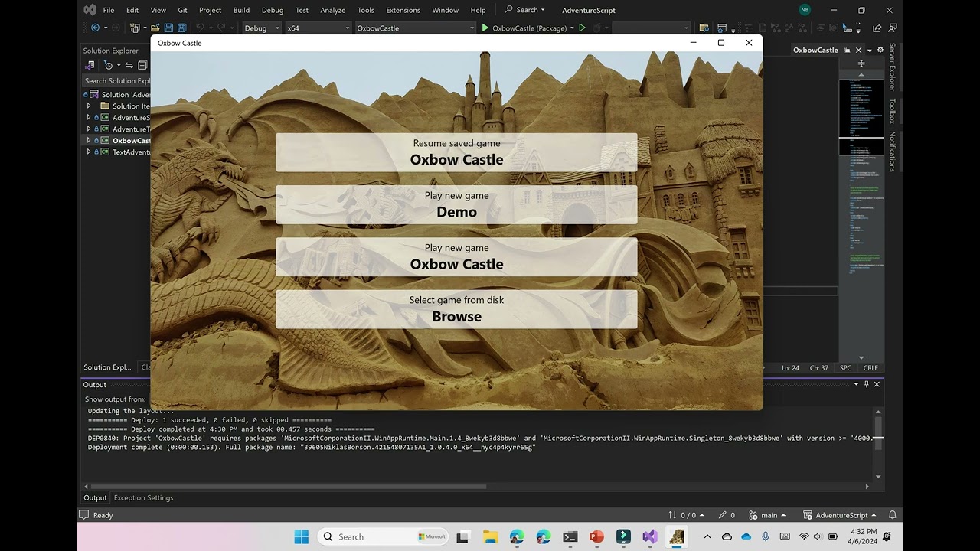Click Play new game Demo button
The width and height of the screenshot is (980, 551).
(x=456, y=204)
